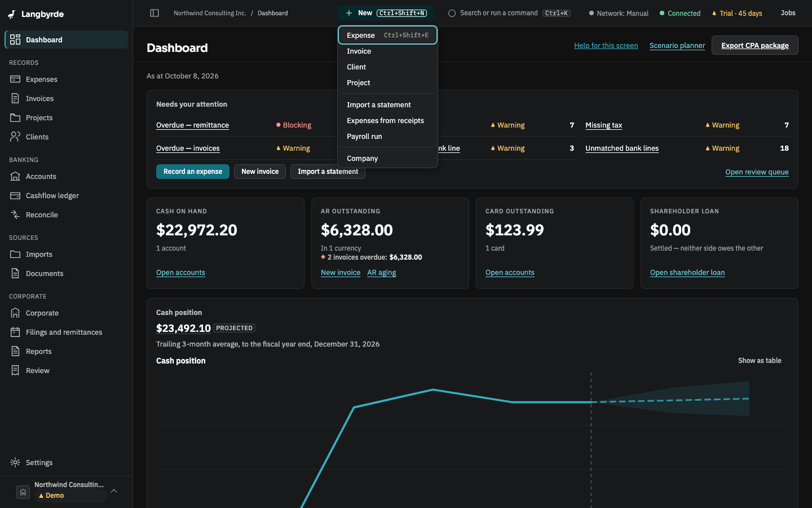Click the Langbyrde logo icon
The width and height of the screenshot is (812, 508).
click(x=12, y=14)
